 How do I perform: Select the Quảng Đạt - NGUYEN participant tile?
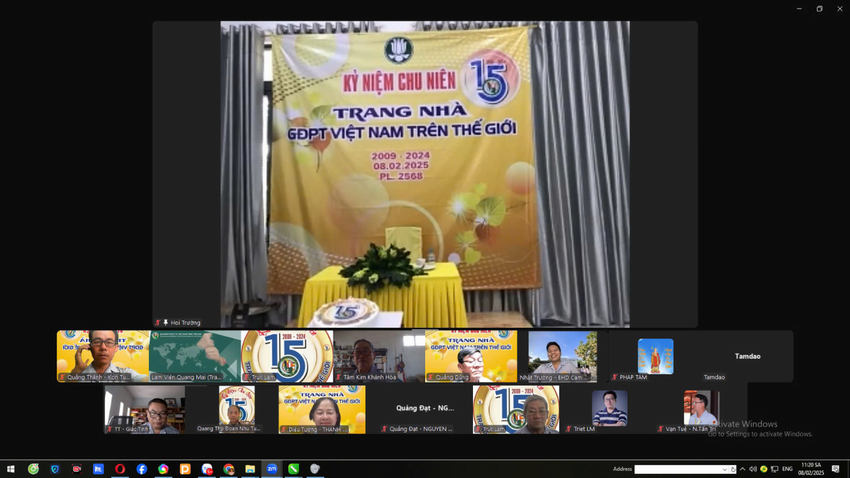(x=424, y=409)
